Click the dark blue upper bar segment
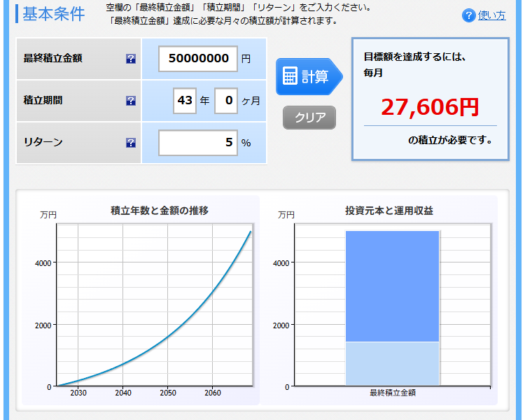 coord(392,286)
